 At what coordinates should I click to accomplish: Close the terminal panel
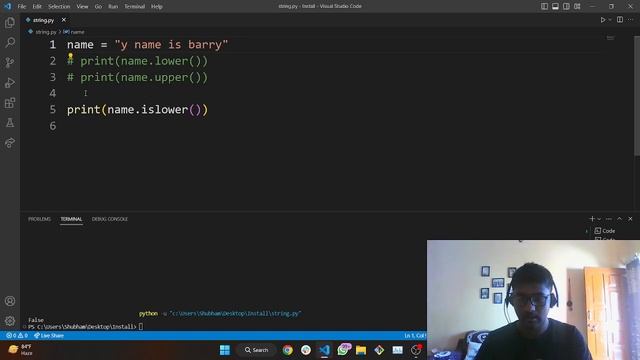click(x=630, y=219)
